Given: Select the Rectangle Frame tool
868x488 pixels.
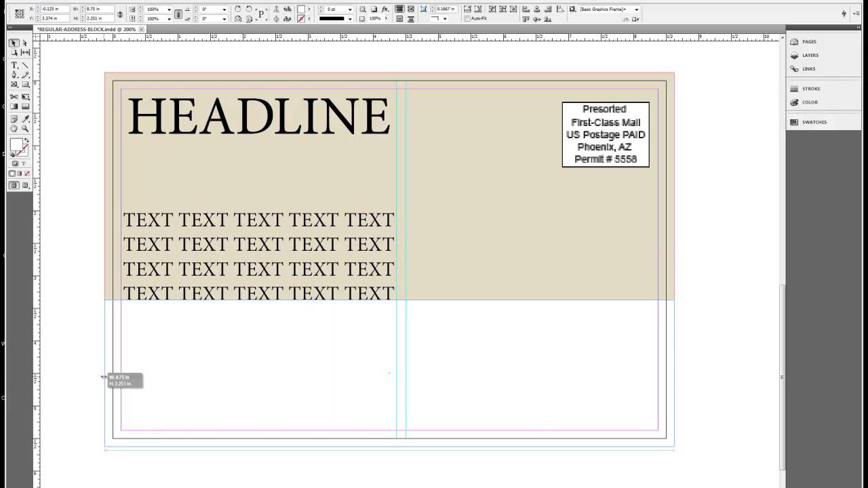Looking at the screenshot, I should [14, 85].
